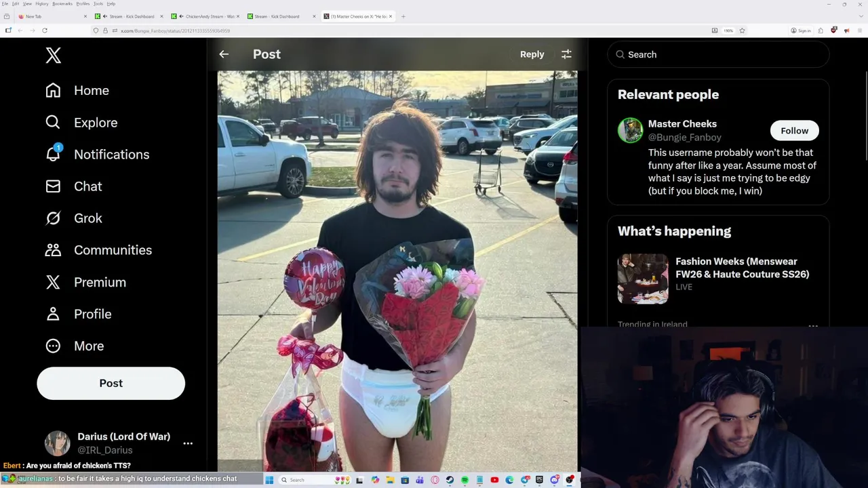Close the Master Cheeks on X tab
This screenshot has width=868, height=488.
(x=391, y=16)
